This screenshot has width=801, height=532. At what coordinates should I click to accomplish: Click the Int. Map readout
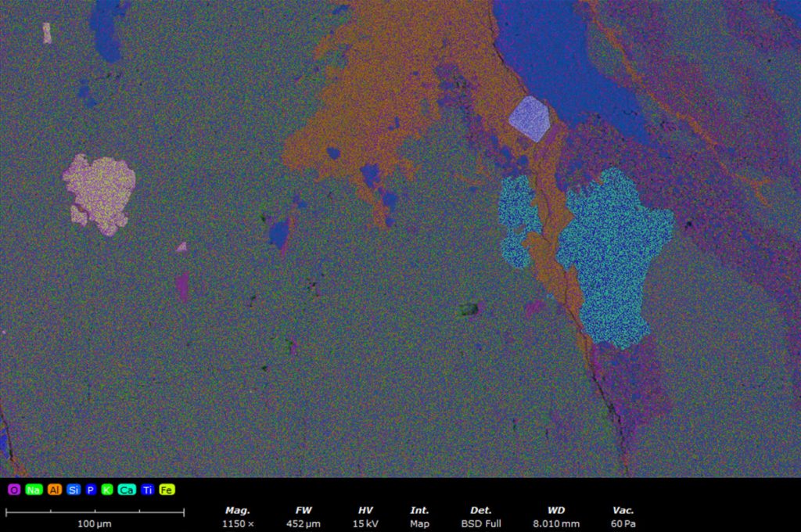pyautogui.click(x=419, y=516)
